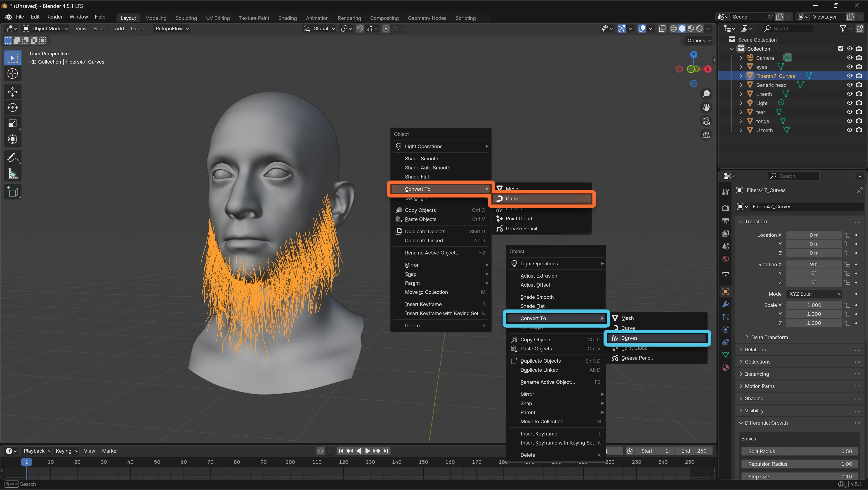Click the play animation button

pyautogui.click(x=368, y=451)
